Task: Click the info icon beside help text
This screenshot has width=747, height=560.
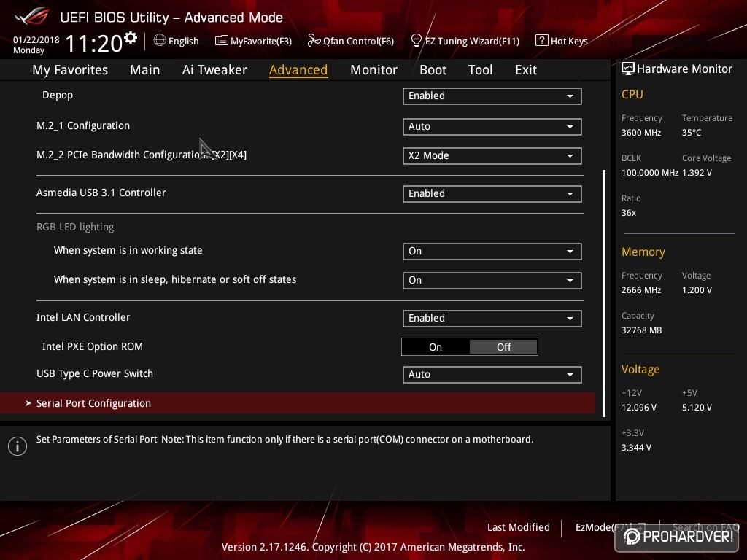Action: click(x=18, y=446)
